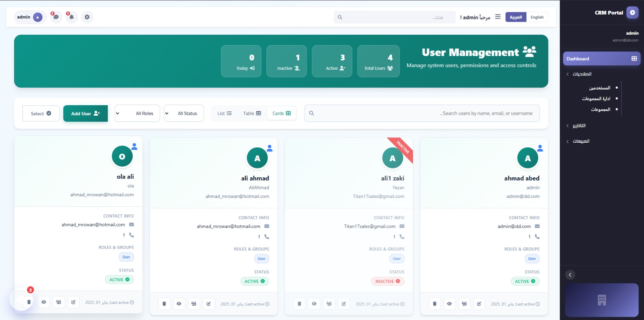
Task: Delete user ola ali with trash icon
Action: (x=29, y=302)
